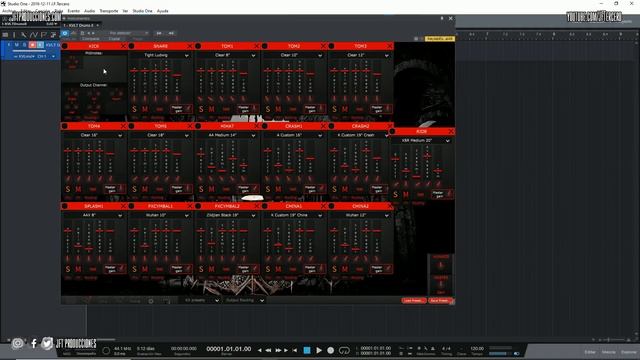The width and height of the screenshot is (640, 360).
Task: Pin the instrument window with the pin icon
Action: tap(442, 18)
